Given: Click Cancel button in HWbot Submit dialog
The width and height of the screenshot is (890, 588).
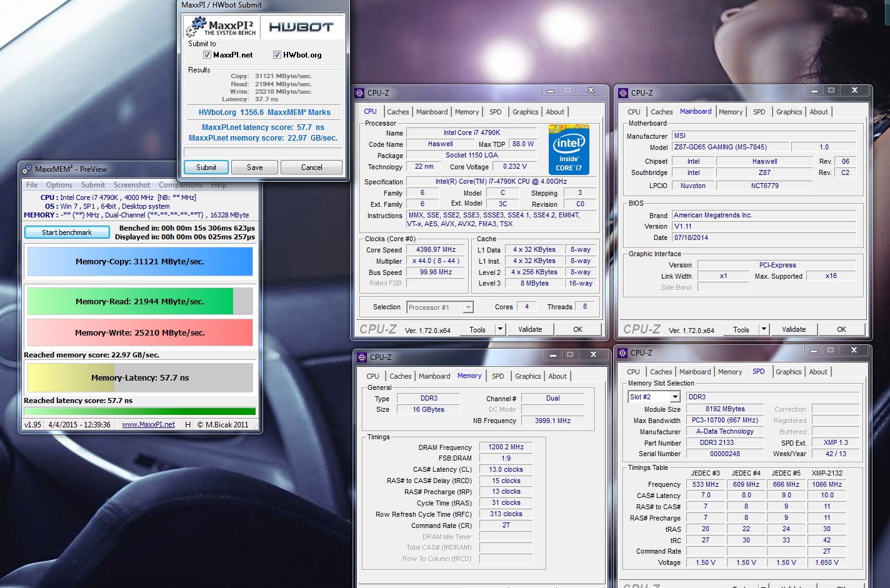Looking at the screenshot, I should [x=312, y=167].
